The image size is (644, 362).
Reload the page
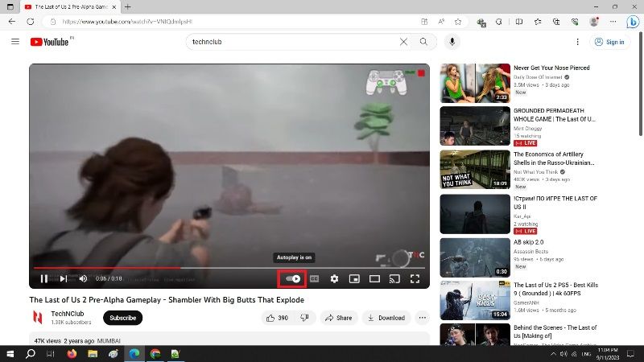coord(31,22)
